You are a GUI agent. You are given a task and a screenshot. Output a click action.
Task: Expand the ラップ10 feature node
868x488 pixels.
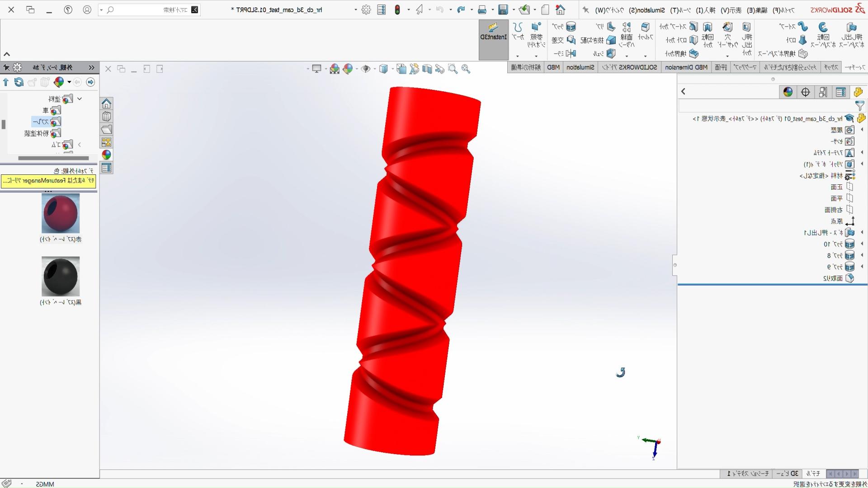click(862, 244)
